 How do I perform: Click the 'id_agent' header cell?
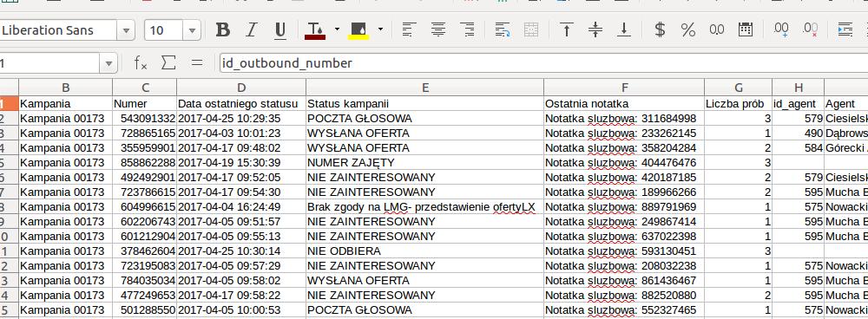(x=799, y=103)
